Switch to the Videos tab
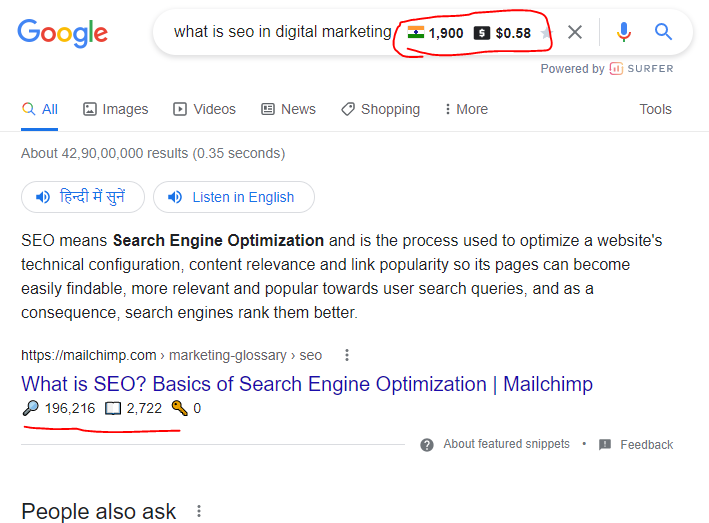This screenshot has height=523, width=709. pyautogui.click(x=204, y=109)
